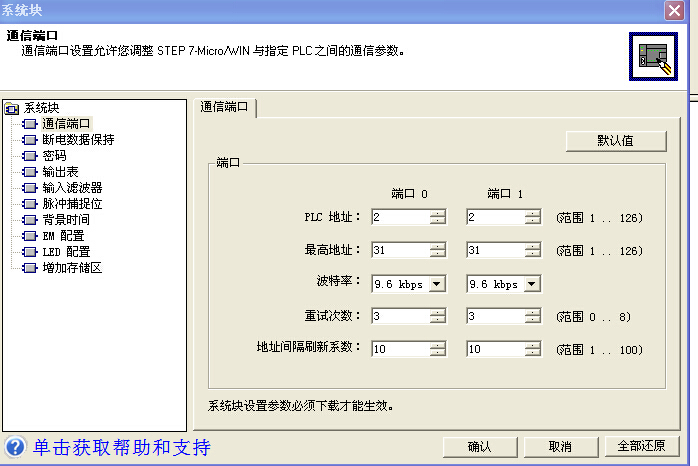This screenshot has height=466, width=698.
Task: Click 最高地址 field for 端口 1
Action: (496, 250)
